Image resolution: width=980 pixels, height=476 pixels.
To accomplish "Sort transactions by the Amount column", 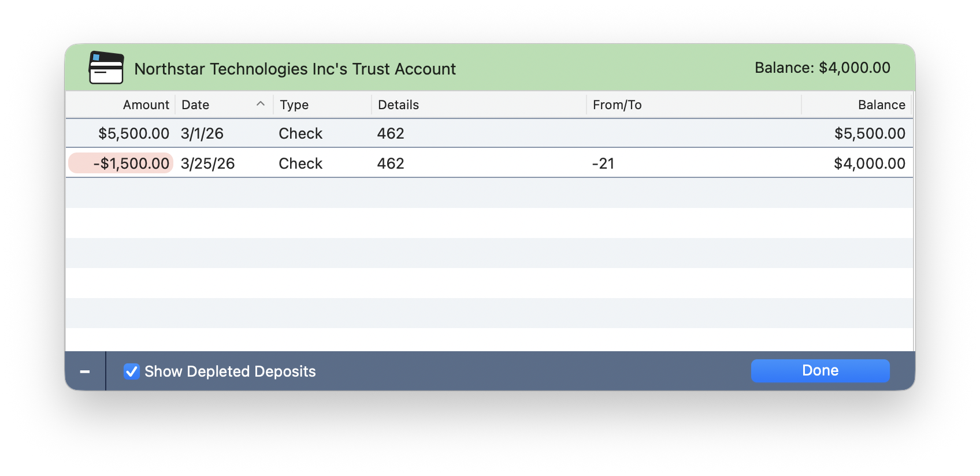I will [146, 105].
